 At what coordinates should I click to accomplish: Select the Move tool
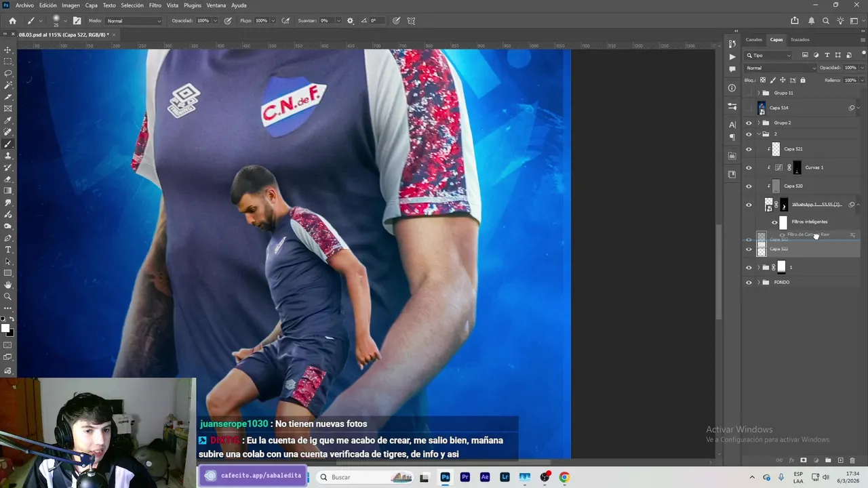click(x=8, y=50)
